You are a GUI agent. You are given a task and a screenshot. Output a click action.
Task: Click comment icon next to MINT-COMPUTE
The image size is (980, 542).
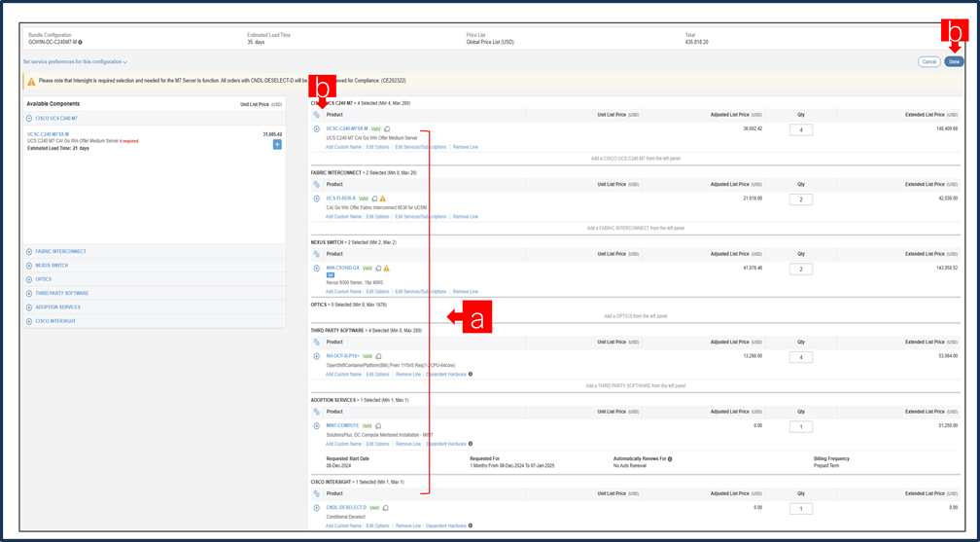[378, 425]
